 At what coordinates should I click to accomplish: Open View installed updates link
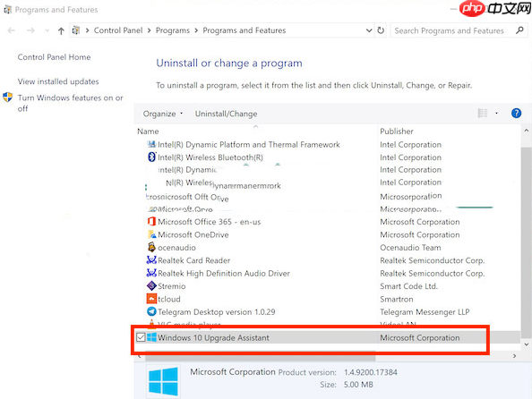pos(58,81)
